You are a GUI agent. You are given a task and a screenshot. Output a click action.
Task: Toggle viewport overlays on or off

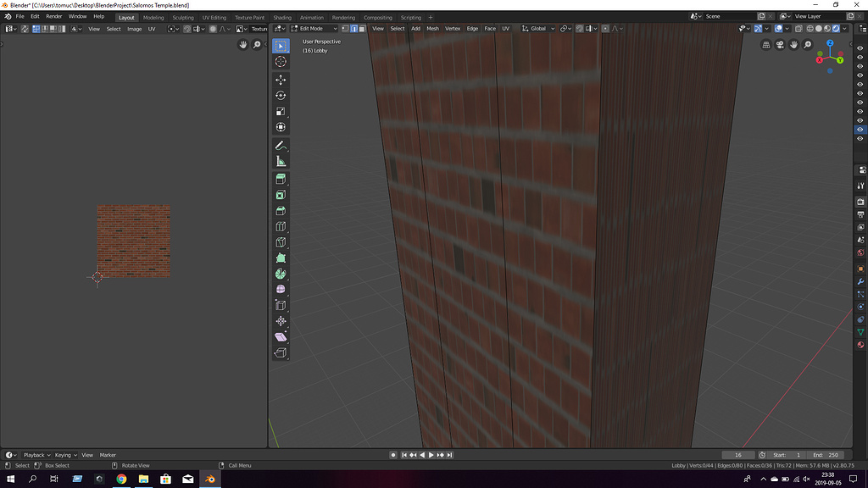(778, 29)
